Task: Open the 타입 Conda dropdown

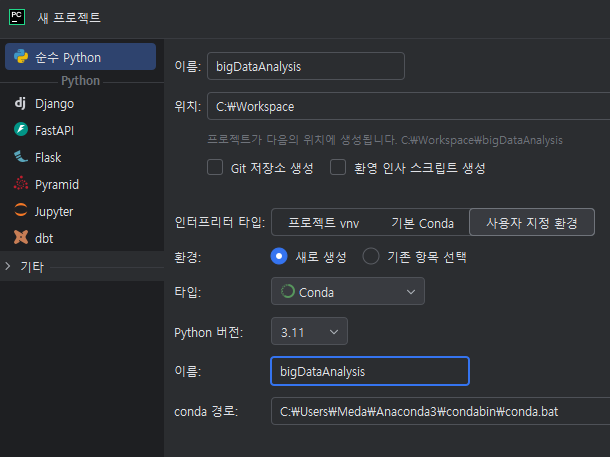Action: (x=348, y=291)
